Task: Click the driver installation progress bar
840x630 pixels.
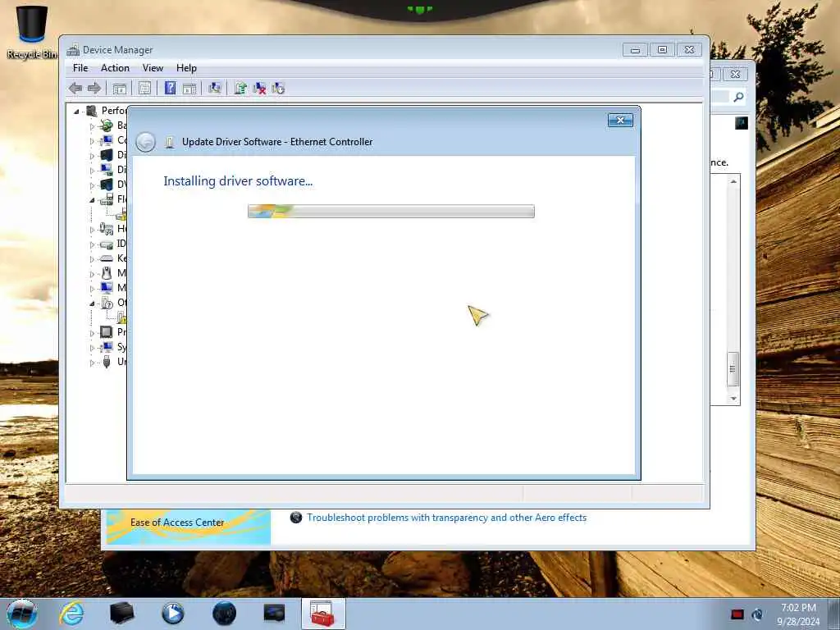Action: pyautogui.click(x=391, y=211)
